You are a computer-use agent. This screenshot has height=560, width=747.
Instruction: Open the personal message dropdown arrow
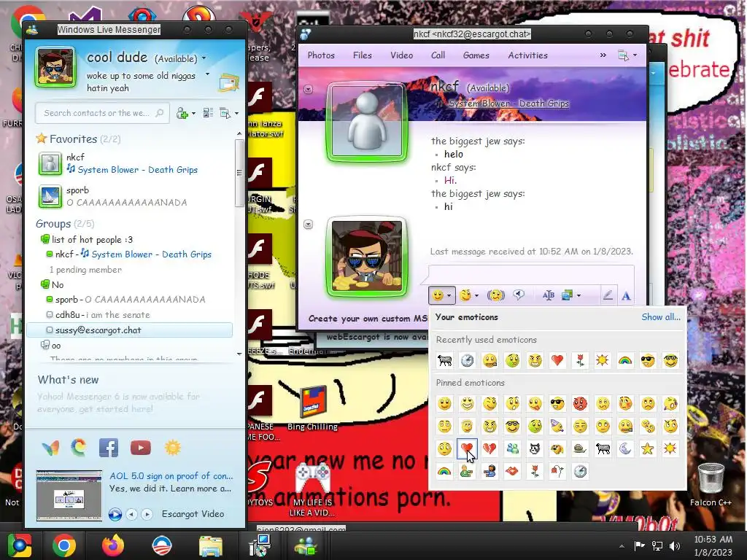[207, 74]
